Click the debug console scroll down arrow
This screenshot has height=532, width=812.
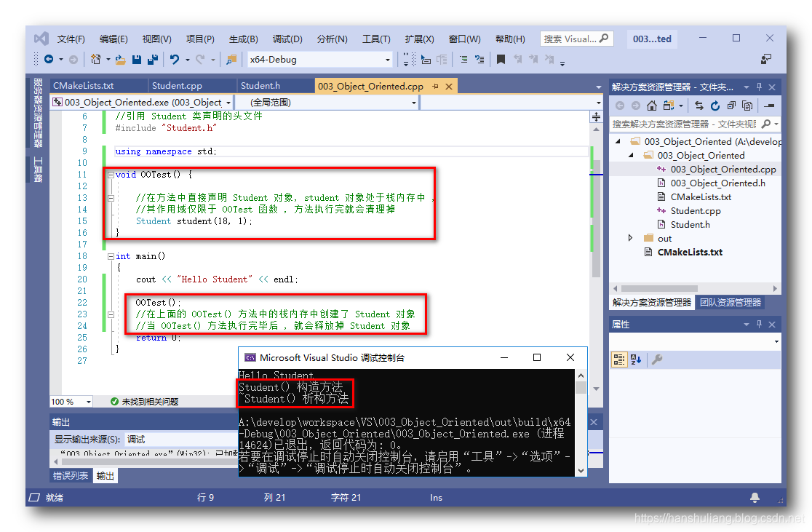[581, 471]
